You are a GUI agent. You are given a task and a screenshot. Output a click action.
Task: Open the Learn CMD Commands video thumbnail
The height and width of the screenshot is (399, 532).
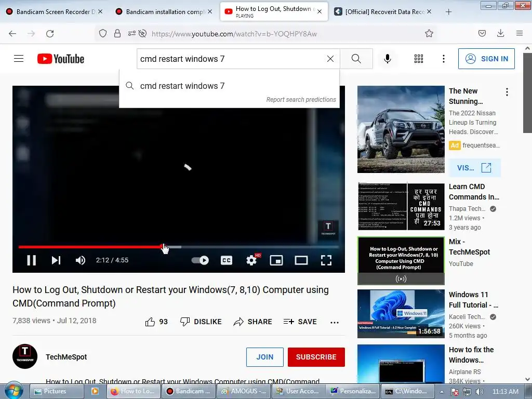coord(401,207)
